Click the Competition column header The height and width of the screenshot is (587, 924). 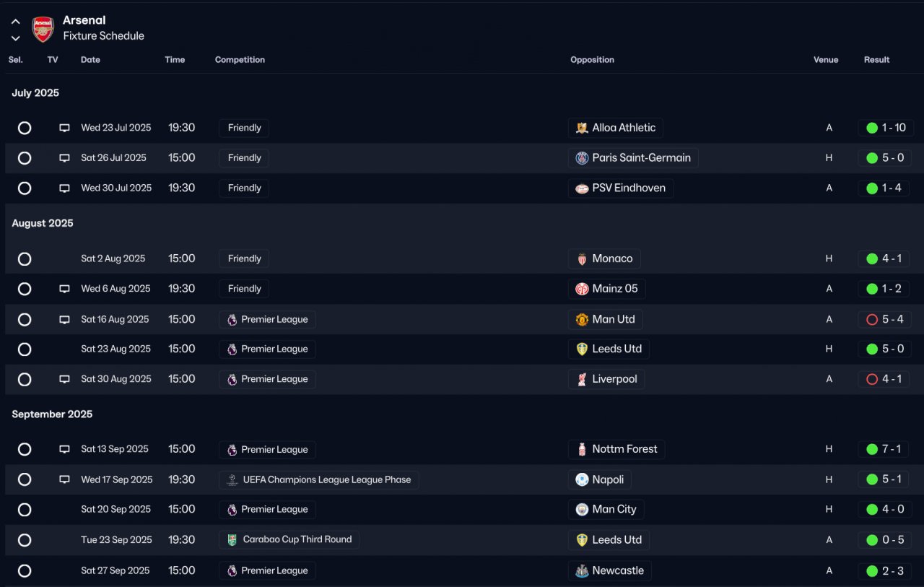coord(240,60)
